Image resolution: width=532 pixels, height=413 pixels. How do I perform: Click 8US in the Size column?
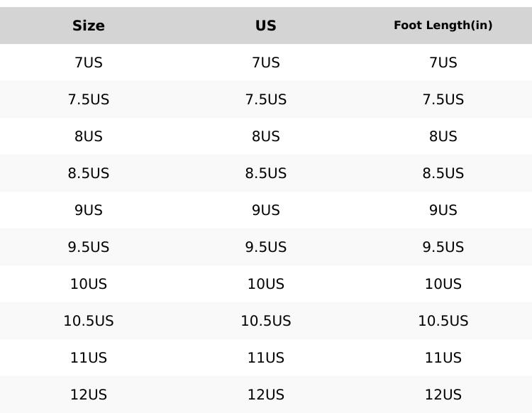click(x=89, y=136)
